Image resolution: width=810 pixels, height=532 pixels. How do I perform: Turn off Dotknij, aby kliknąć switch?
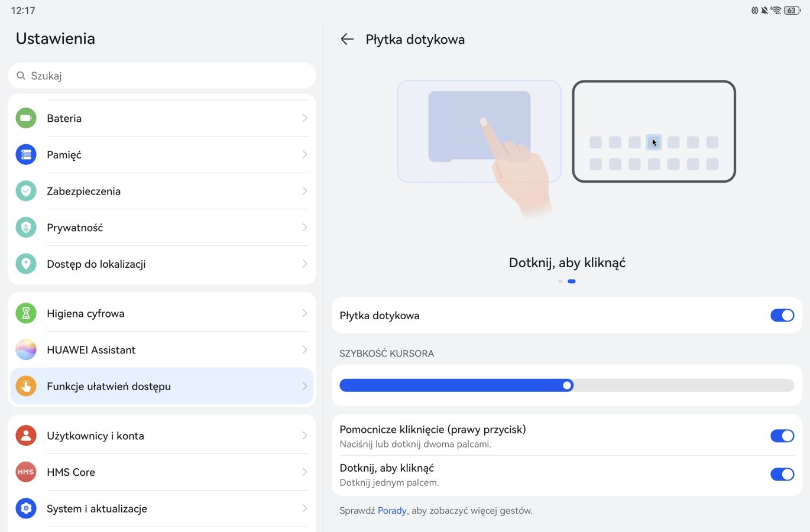(782, 474)
